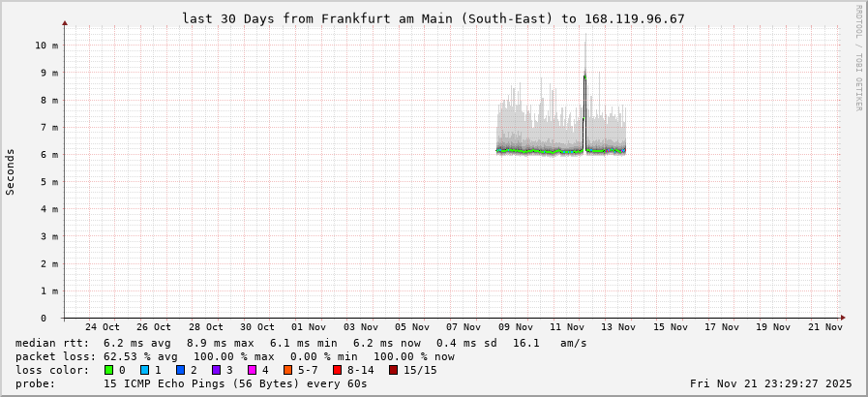
Task: Click the RRDTOOL / TOBI OETIKER watermark
Action: coord(858,58)
